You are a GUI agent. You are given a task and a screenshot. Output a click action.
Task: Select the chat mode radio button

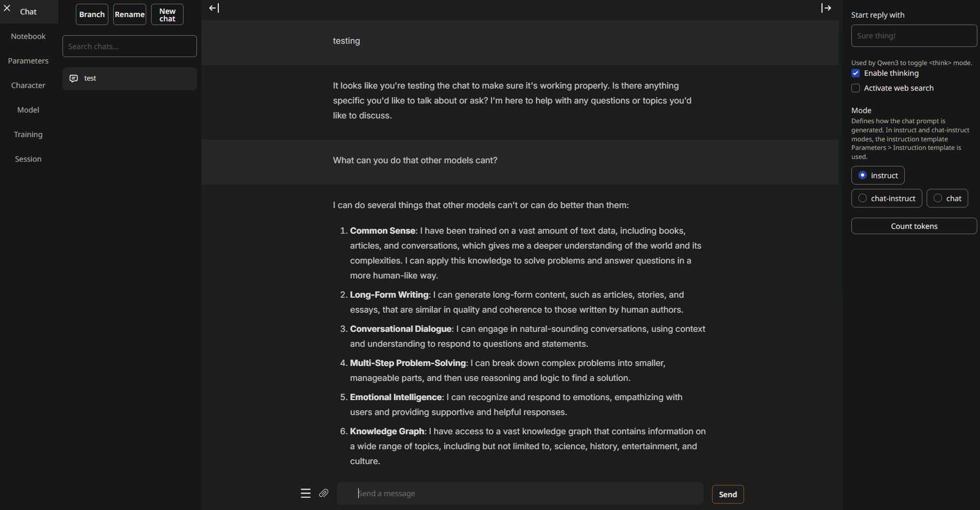tap(938, 198)
